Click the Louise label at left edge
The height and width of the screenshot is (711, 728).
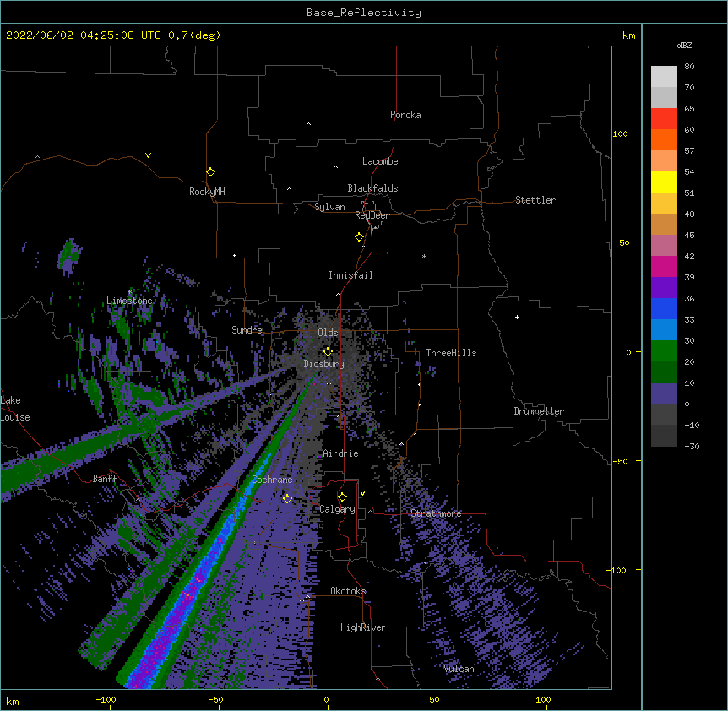click(15, 417)
